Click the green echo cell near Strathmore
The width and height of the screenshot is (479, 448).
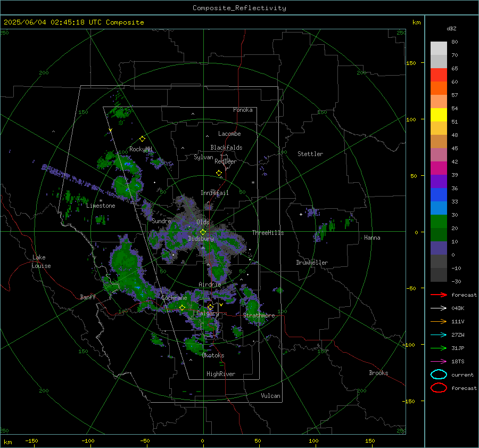point(252,307)
